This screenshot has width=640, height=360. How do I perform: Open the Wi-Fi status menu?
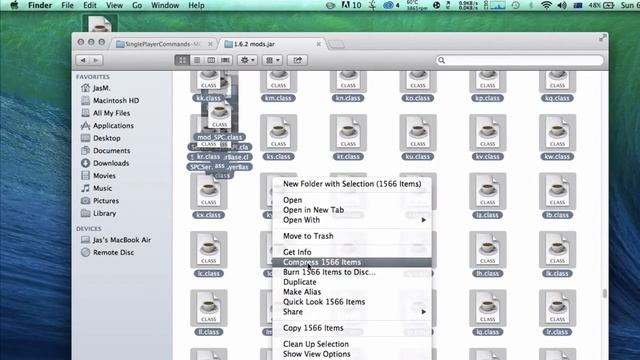(546, 5)
